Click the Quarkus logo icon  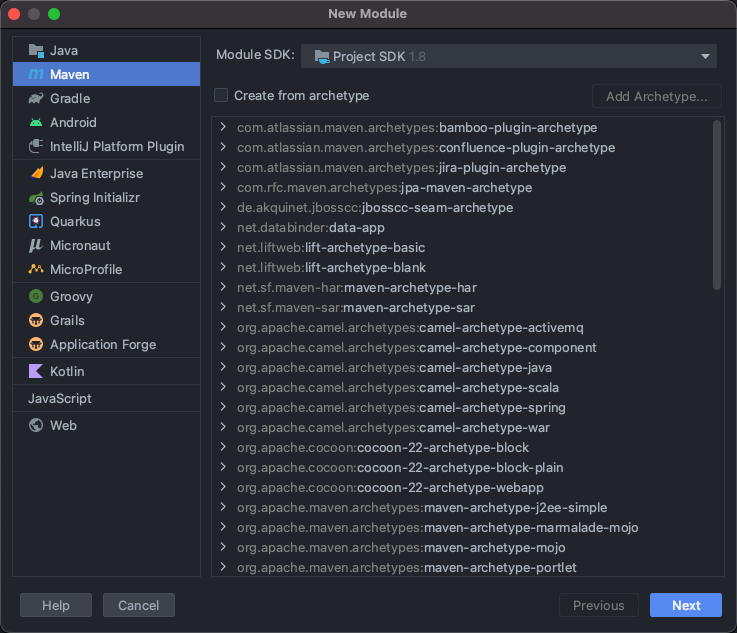(x=36, y=221)
